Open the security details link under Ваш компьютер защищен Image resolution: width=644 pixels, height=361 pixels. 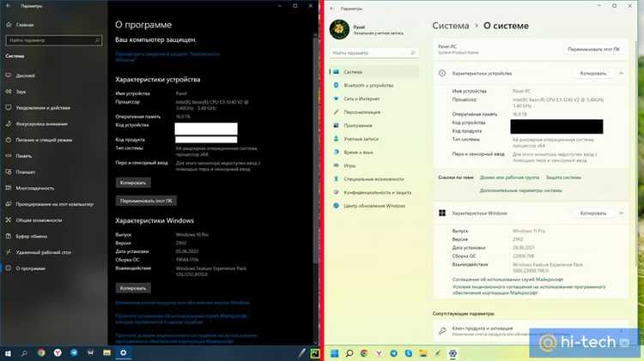pyautogui.click(x=167, y=57)
